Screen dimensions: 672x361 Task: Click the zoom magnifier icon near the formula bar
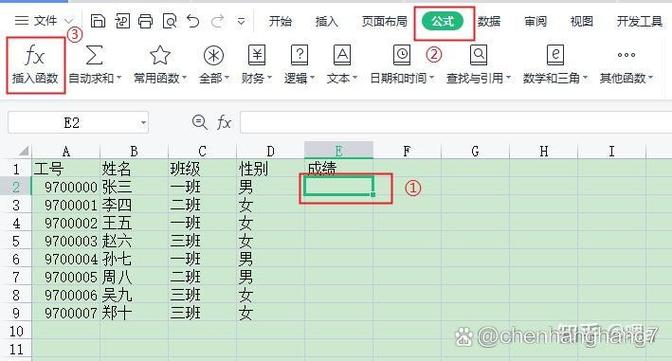pos(200,122)
